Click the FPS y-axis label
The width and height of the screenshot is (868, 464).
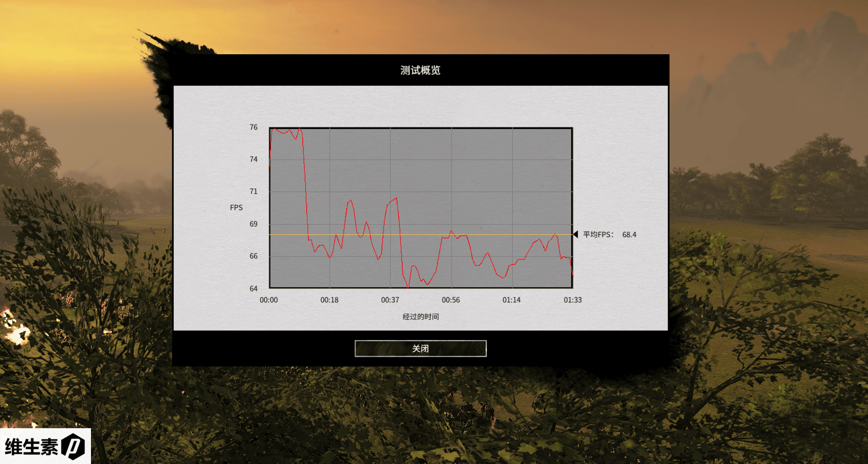click(236, 208)
